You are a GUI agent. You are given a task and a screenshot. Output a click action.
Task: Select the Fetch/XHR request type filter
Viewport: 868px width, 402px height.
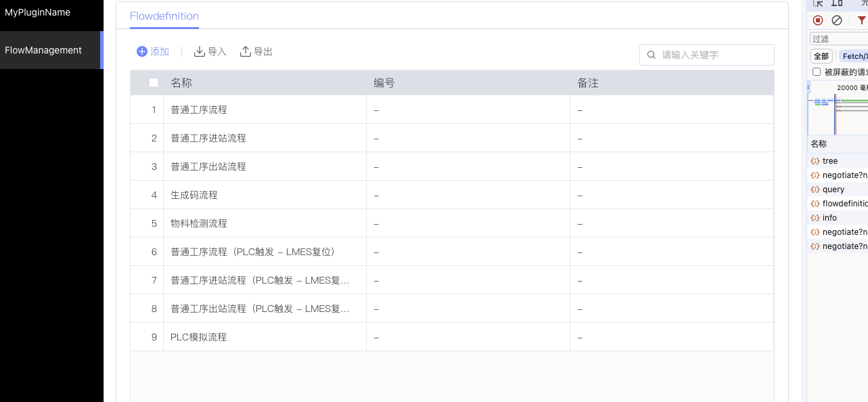(852, 56)
